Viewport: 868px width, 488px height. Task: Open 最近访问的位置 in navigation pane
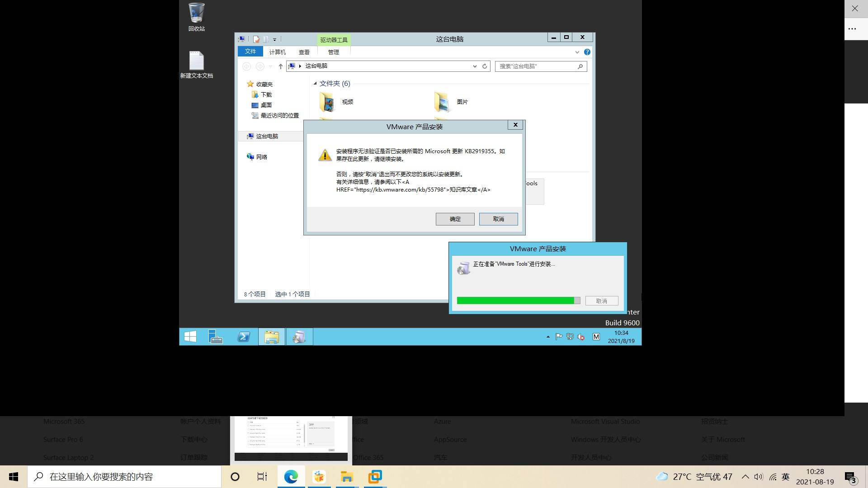(275, 115)
